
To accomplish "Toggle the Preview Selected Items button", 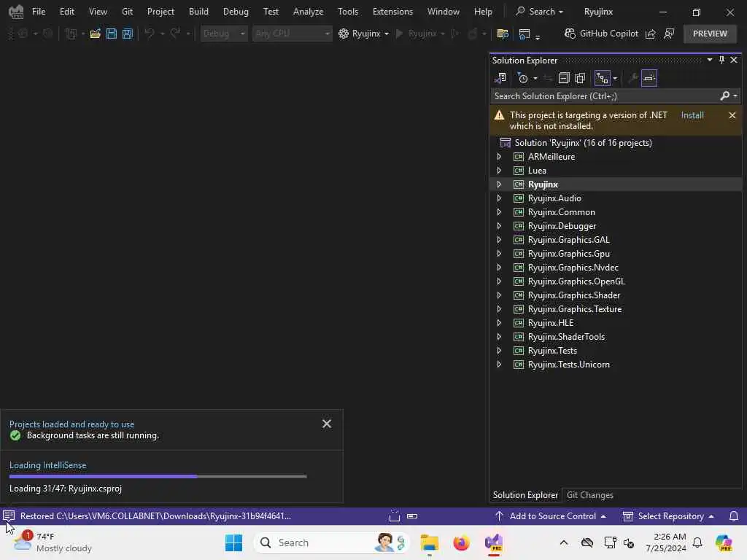I will (x=649, y=78).
